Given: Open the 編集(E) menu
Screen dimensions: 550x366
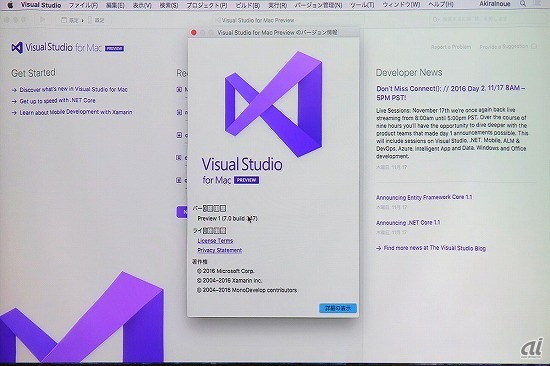Looking at the screenshot, I should point(115,5).
